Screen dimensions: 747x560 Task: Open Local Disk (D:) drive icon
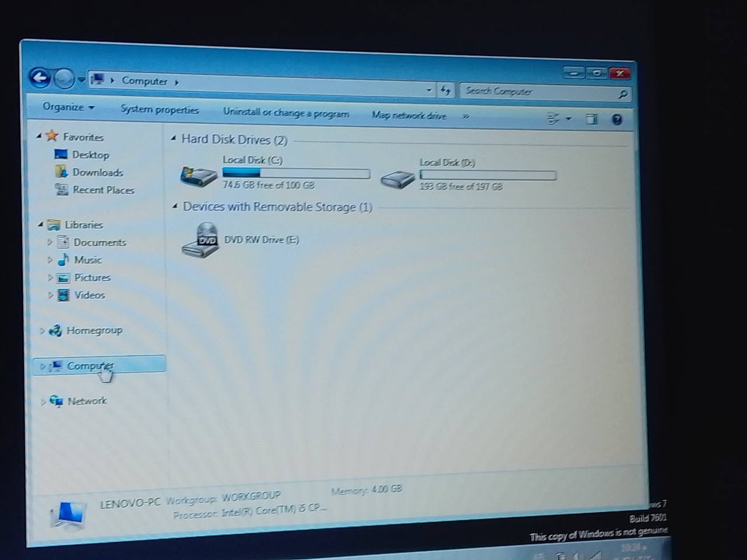tap(397, 178)
